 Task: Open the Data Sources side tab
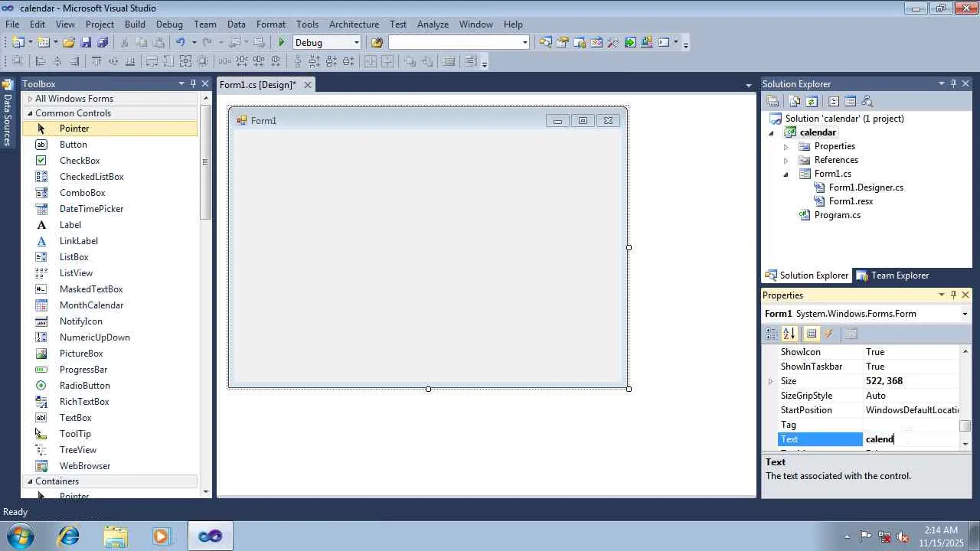click(8, 113)
